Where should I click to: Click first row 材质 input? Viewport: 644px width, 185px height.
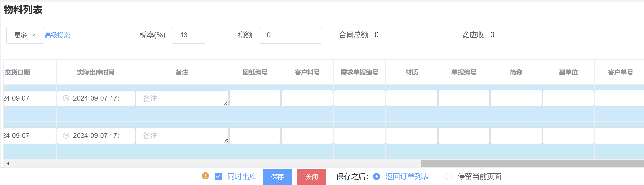[412, 98]
